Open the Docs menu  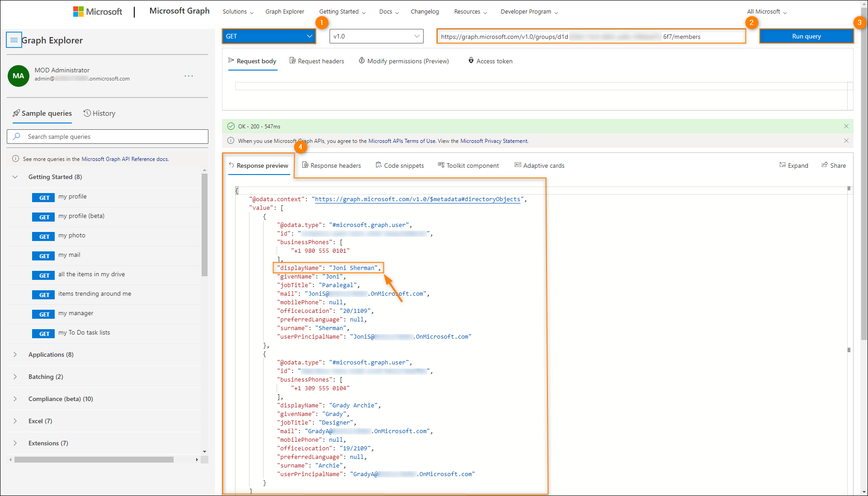click(x=389, y=12)
